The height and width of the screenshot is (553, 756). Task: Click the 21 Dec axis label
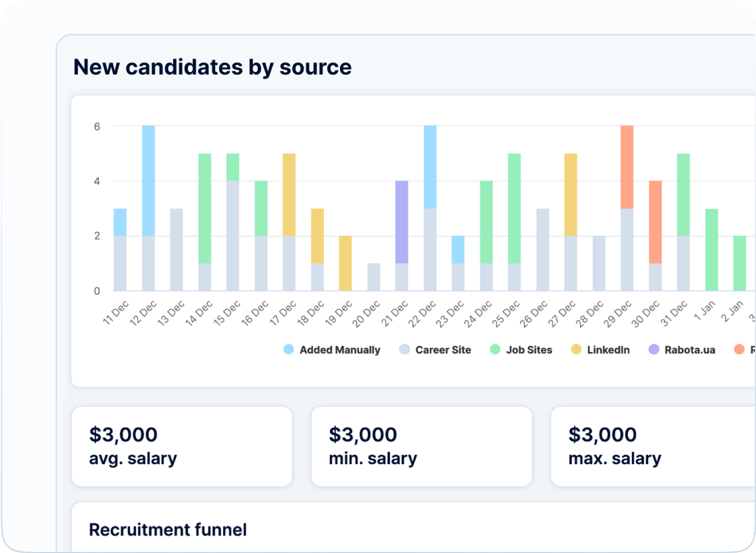pyautogui.click(x=394, y=313)
